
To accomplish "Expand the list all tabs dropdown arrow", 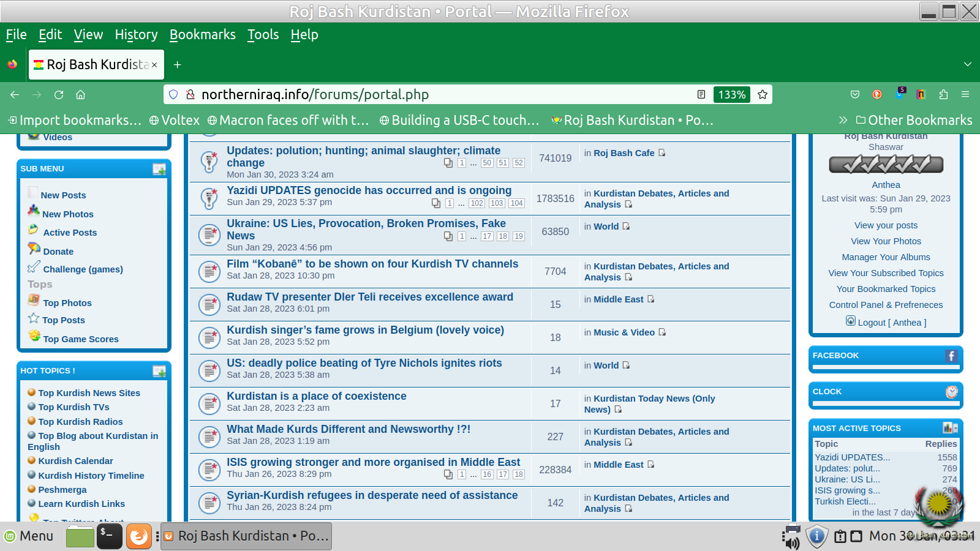I will (x=967, y=64).
